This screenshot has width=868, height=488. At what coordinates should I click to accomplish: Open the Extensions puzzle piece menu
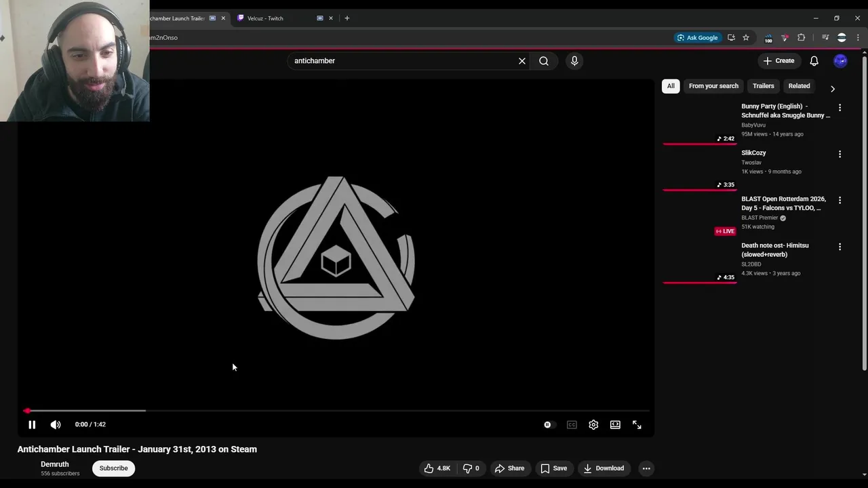tap(801, 38)
